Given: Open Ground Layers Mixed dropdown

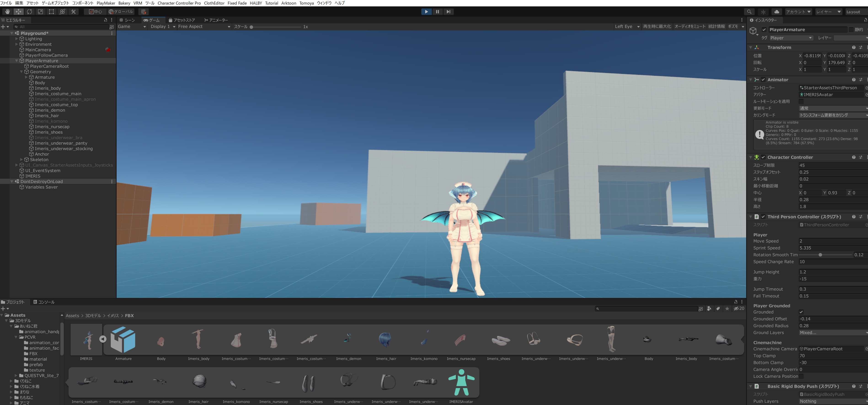Looking at the screenshot, I should 833,333.
